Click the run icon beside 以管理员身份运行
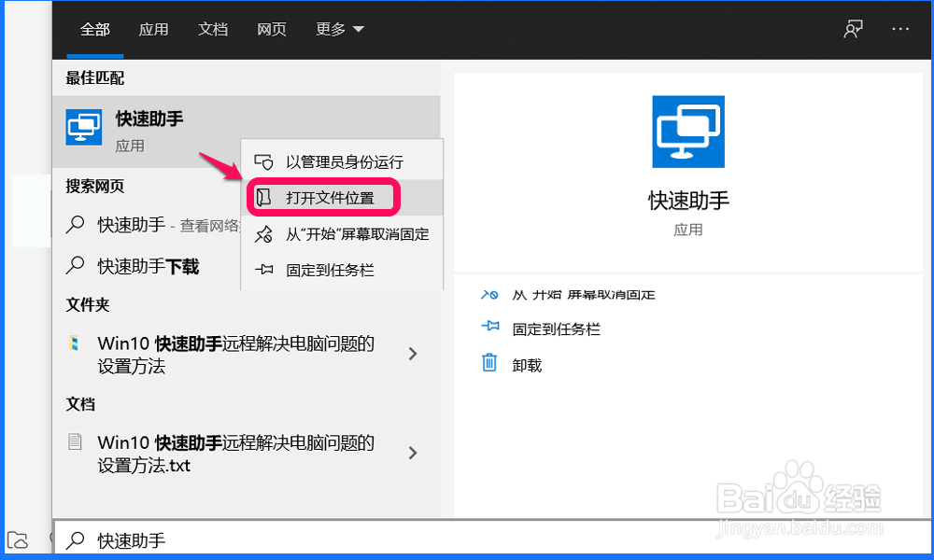The width and height of the screenshot is (934, 560). click(263, 160)
